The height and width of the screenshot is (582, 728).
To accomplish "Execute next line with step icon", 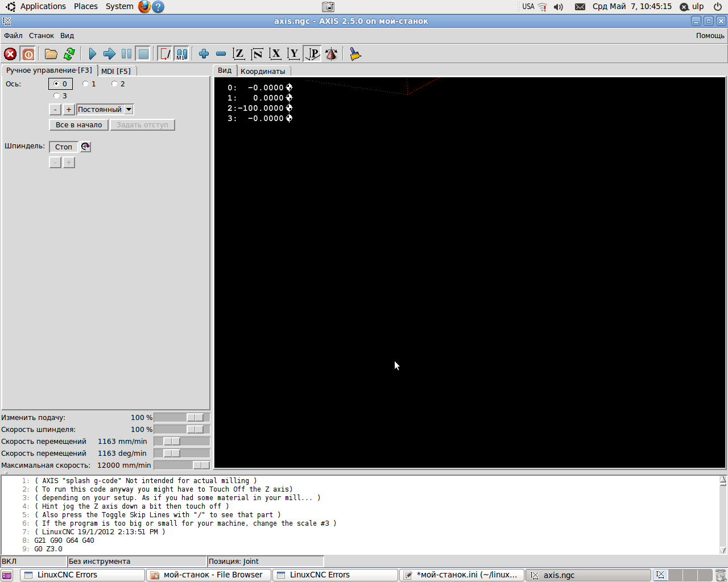I will [109, 54].
